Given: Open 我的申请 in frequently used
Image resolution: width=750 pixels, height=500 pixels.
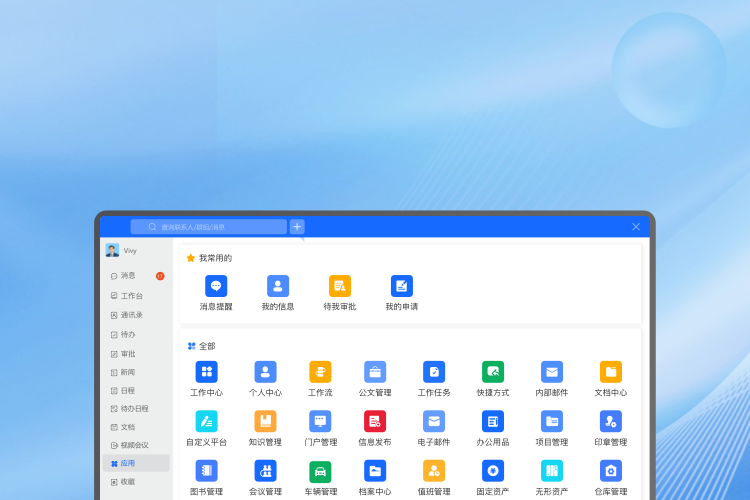Looking at the screenshot, I should tap(402, 286).
